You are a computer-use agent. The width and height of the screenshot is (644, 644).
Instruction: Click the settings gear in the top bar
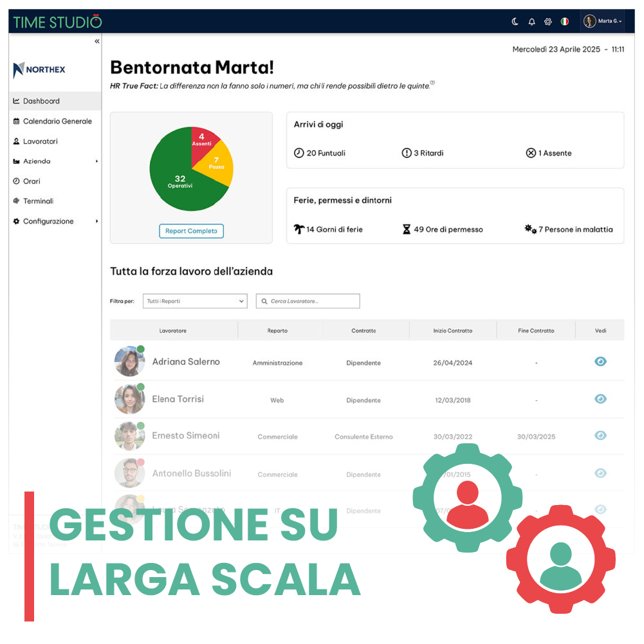(547, 21)
